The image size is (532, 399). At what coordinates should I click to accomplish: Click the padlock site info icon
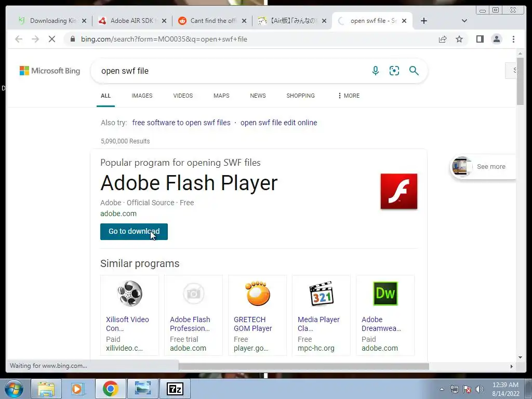click(72, 39)
